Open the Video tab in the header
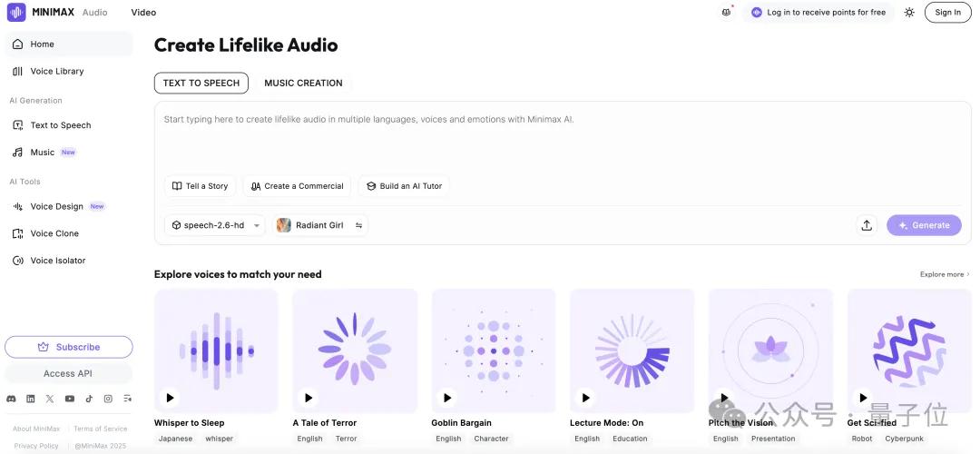Viewport: 980px width, 454px height. [x=143, y=13]
